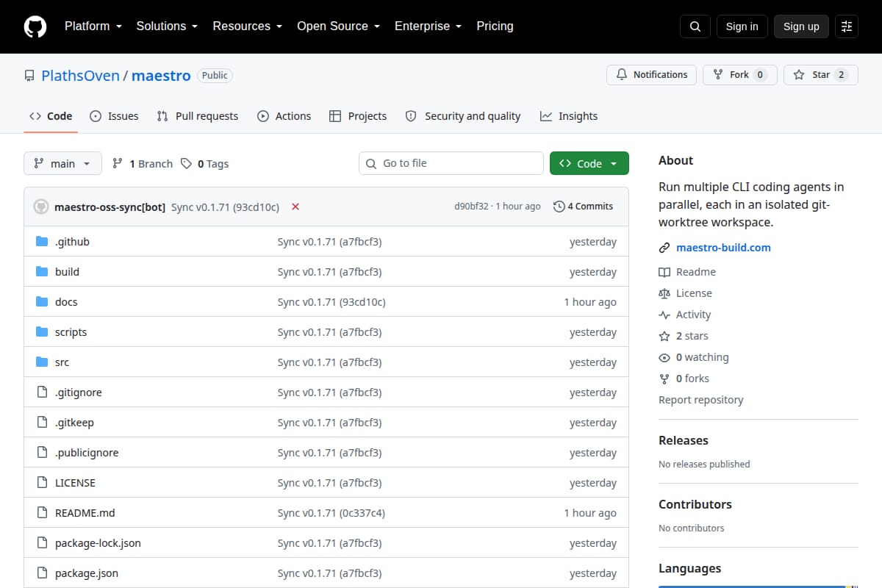The image size is (882, 588).
Task: Click the Sign in button
Action: 742,26
